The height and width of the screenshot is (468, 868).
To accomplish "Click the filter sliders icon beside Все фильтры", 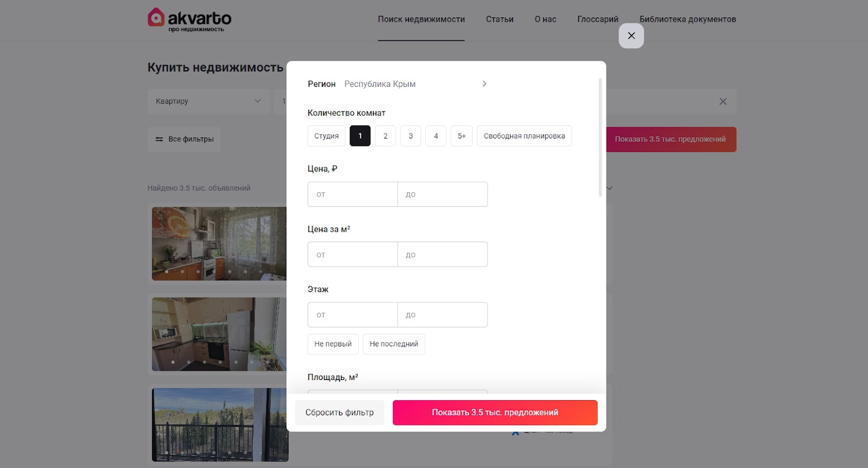I will tap(159, 140).
